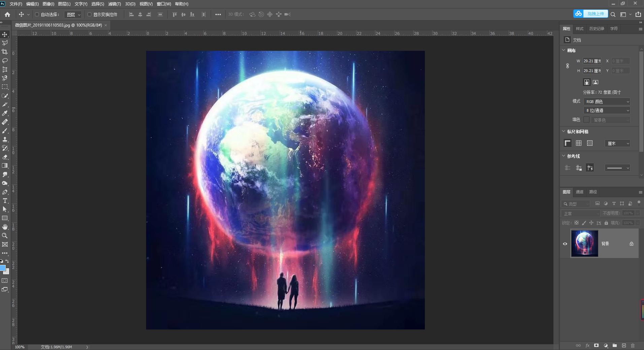Click the 拖拽上传 button
Image resolution: width=644 pixels, height=350 pixels.
[596, 14]
